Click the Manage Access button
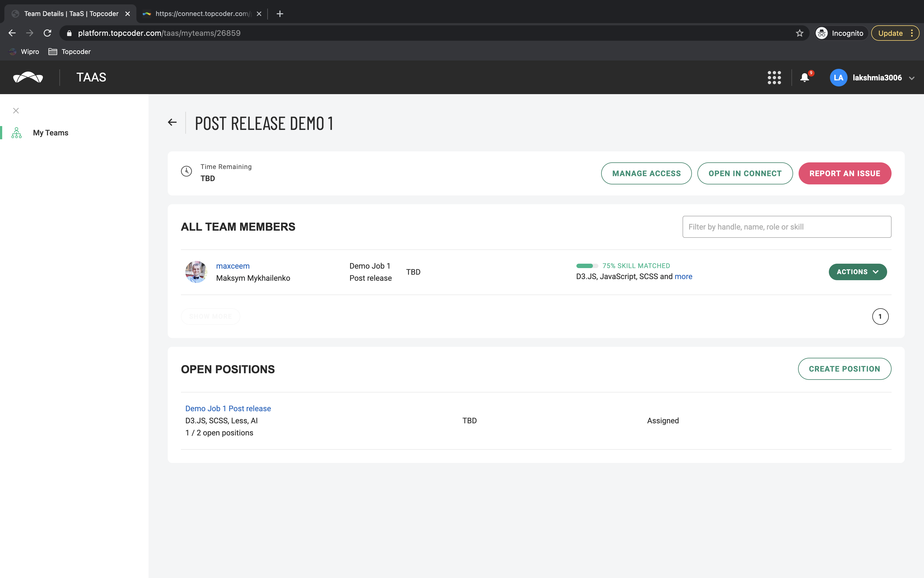Image resolution: width=924 pixels, height=578 pixels. coord(646,174)
